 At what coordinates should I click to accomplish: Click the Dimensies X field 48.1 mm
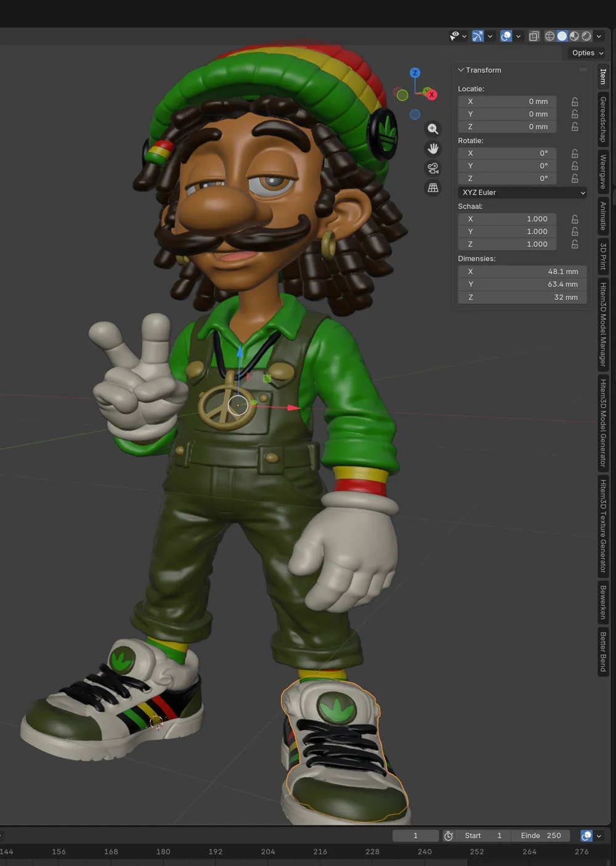[x=522, y=272]
